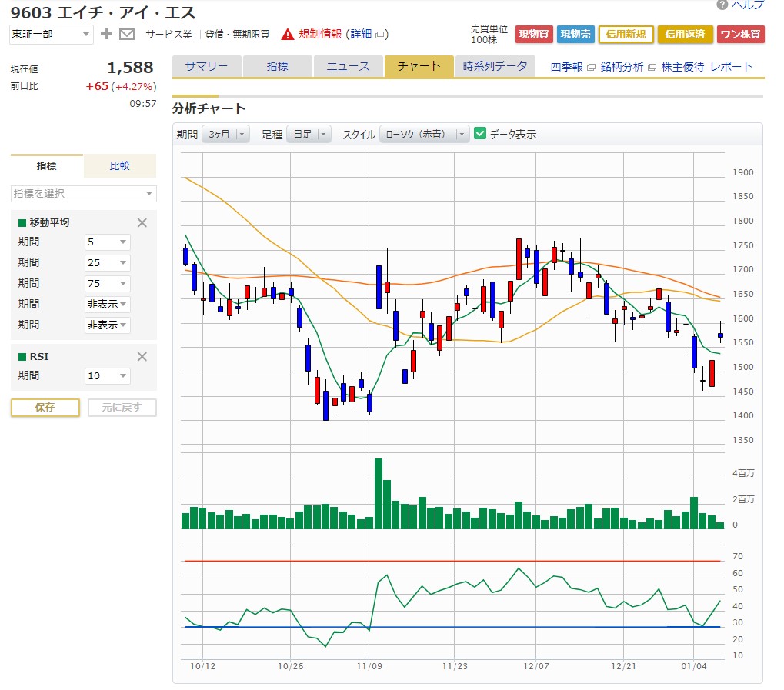
Task: Open the last 非表示 period dropdown
Action: point(108,325)
